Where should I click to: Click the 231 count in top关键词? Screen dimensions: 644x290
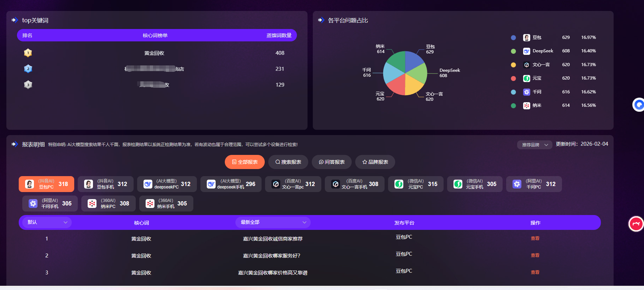[x=280, y=69]
